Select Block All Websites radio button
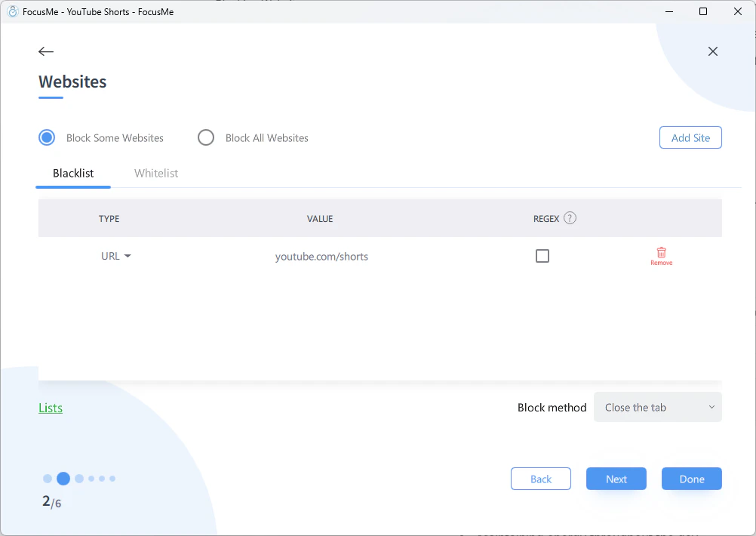756x536 pixels. (x=206, y=137)
